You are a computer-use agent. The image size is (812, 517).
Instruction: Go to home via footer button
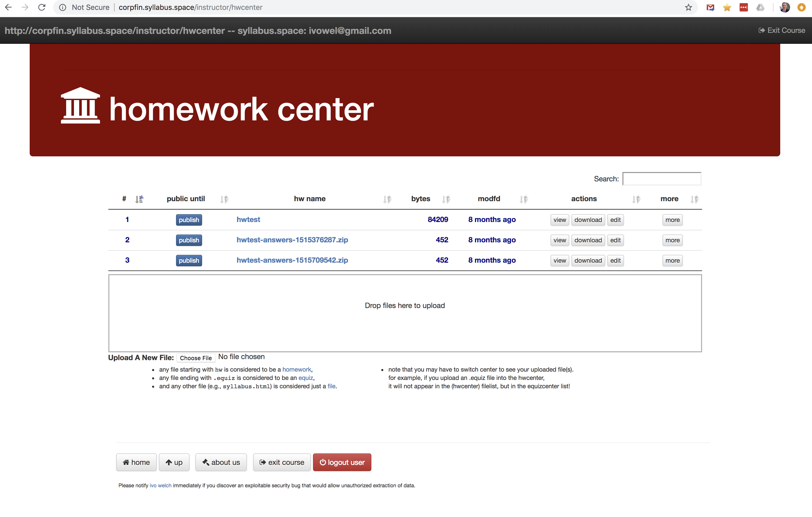click(x=136, y=462)
